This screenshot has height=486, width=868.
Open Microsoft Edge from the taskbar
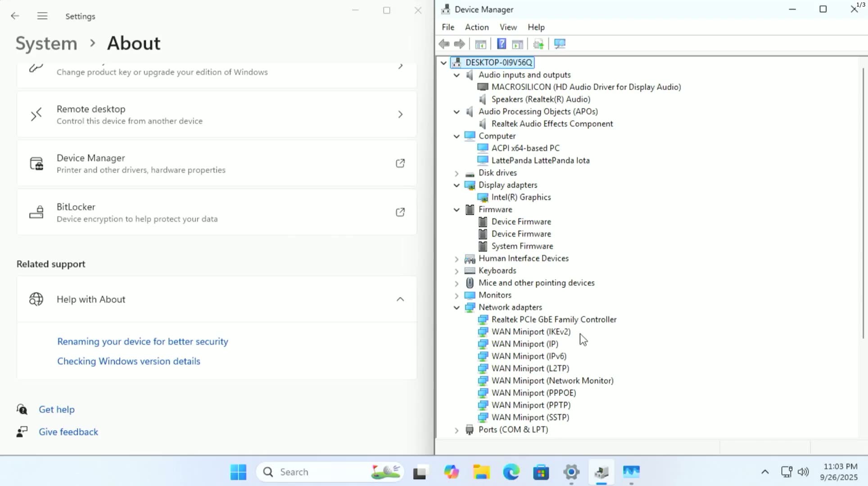[x=511, y=472]
